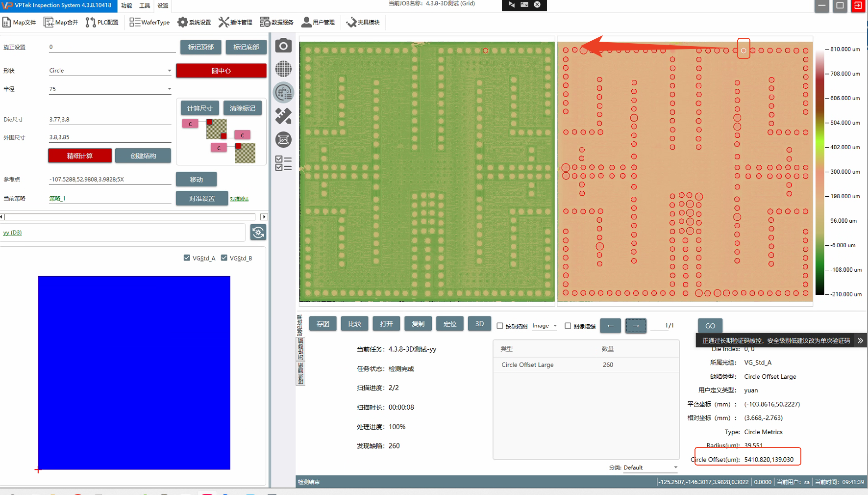Click the 精细计算 red button
Screen dimensions: 868x495
pos(80,156)
